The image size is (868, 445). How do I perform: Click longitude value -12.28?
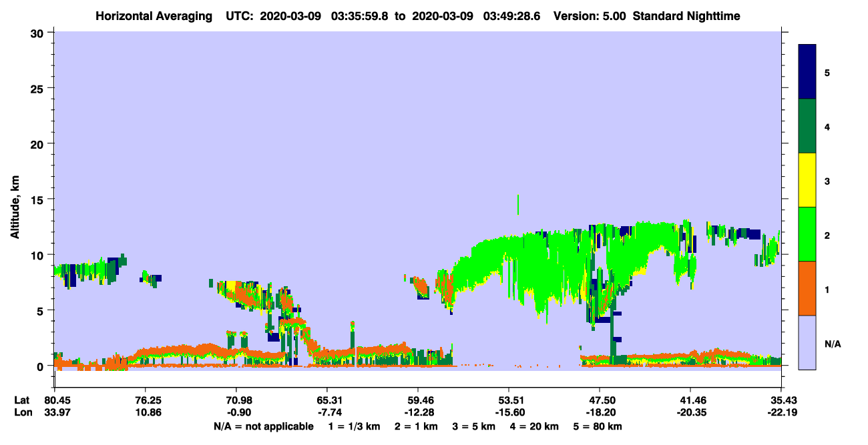pos(418,412)
